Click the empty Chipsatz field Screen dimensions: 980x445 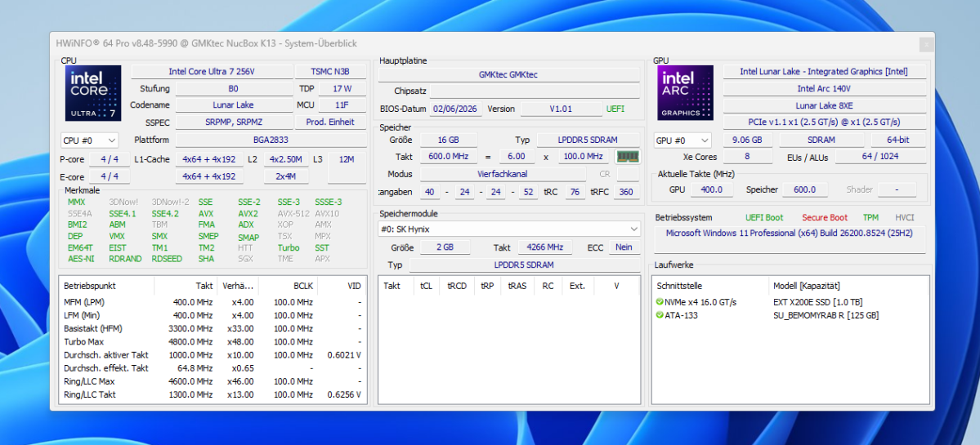click(x=535, y=91)
